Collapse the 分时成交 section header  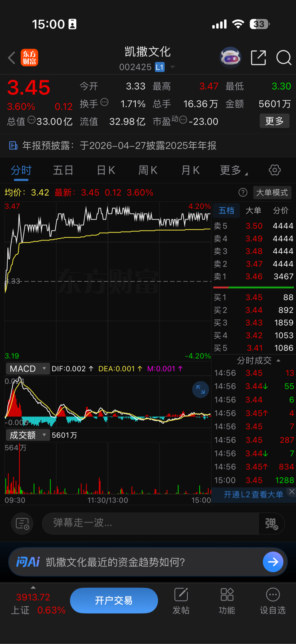point(258,361)
